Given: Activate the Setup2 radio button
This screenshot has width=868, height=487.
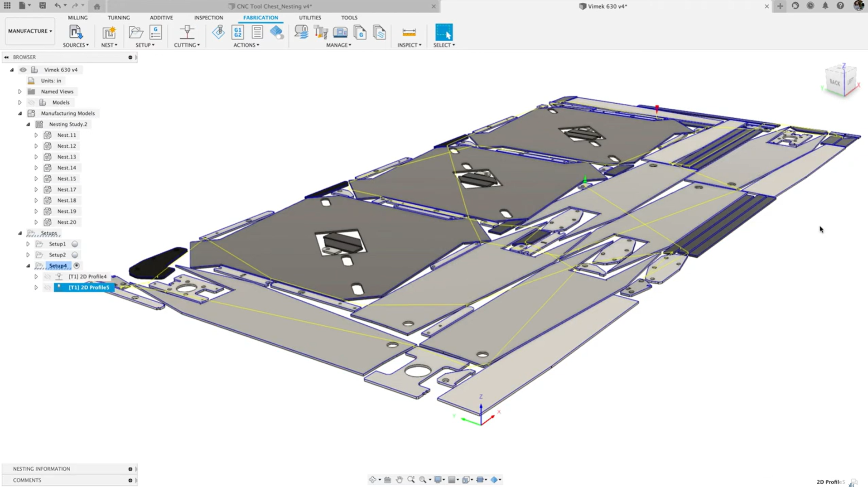Looking at the screenshot, I should pos(75,255).
